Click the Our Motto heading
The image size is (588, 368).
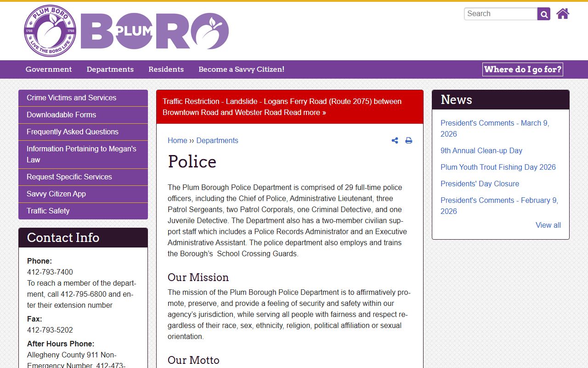tap(193, 360)
